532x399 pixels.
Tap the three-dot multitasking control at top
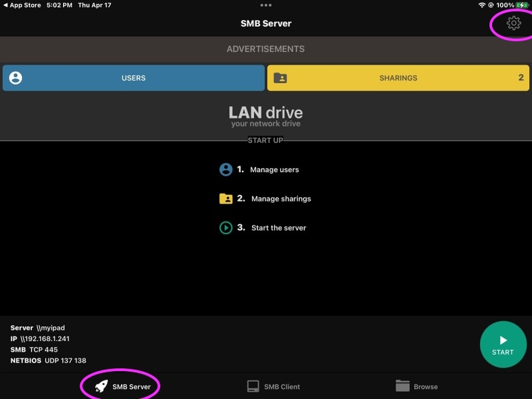pyautogui.click(x=265, y=5)
